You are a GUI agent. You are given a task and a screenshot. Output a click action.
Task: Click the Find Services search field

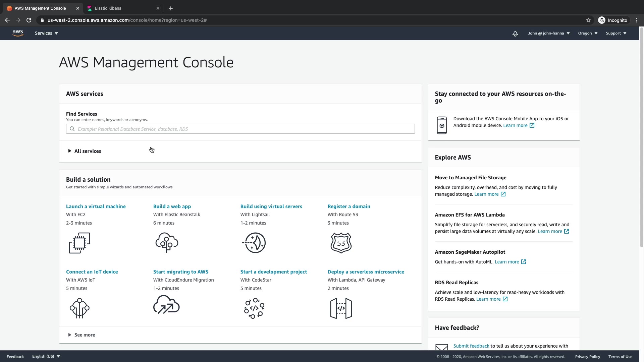point(240,129)
